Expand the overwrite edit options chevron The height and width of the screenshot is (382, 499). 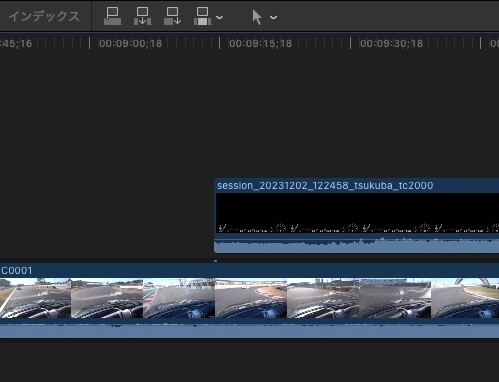click(x=219, y=17)
